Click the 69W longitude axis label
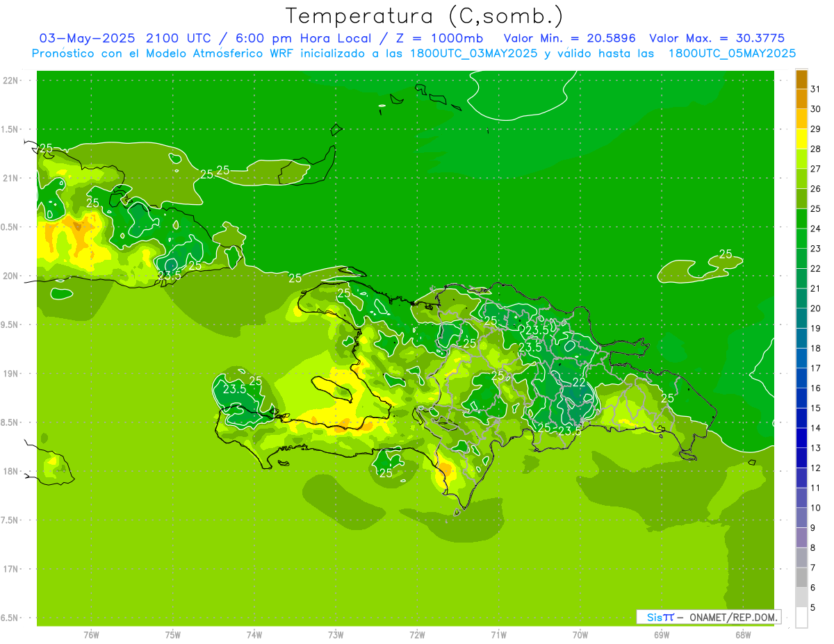 tap(662, 635)
